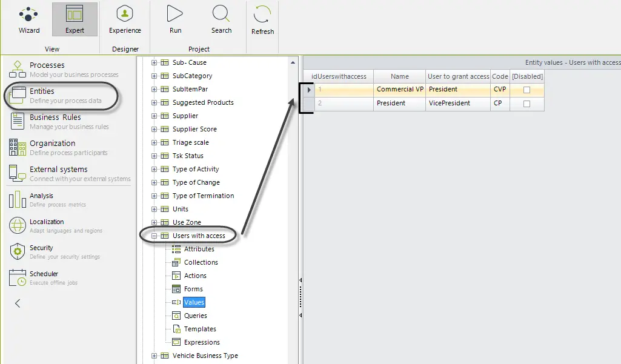Open External systems module
This screenshot has width=621, height=364.
[x=69, y=174]
